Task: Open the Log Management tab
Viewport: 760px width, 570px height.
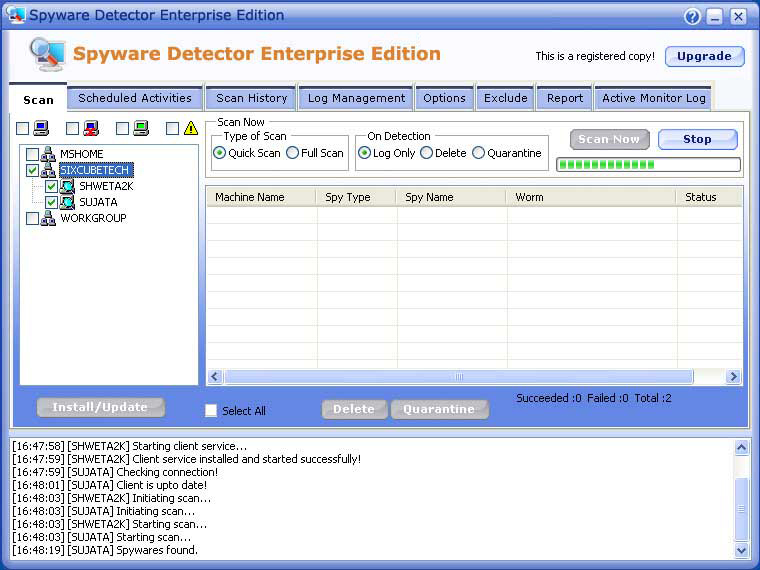Action: tap(356, 98)
